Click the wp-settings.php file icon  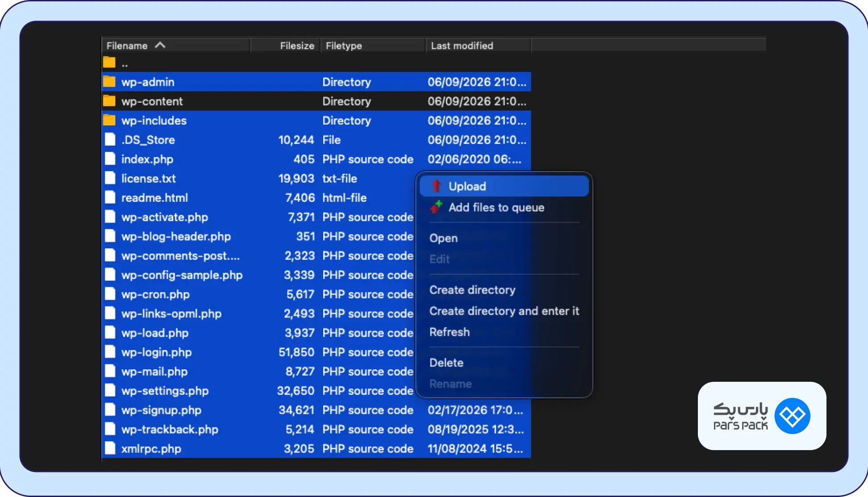click(110, 390)
